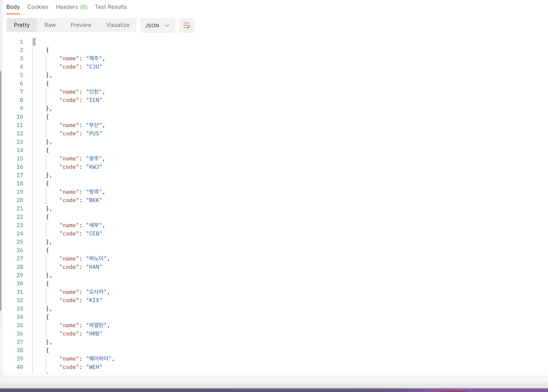Viewport: 548px width, 392px height.
Task: Click the "제주" name value
Action: pyautogui.click(x=94, y=58)
